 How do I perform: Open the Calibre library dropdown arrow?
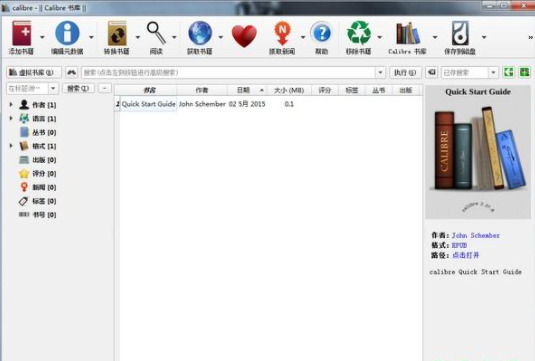[435, 37]
